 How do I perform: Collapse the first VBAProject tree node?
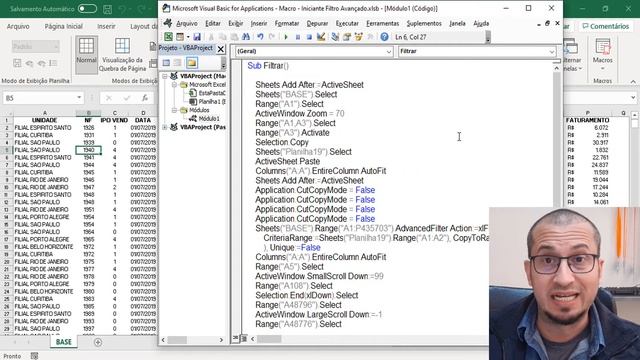pos(164,76)
